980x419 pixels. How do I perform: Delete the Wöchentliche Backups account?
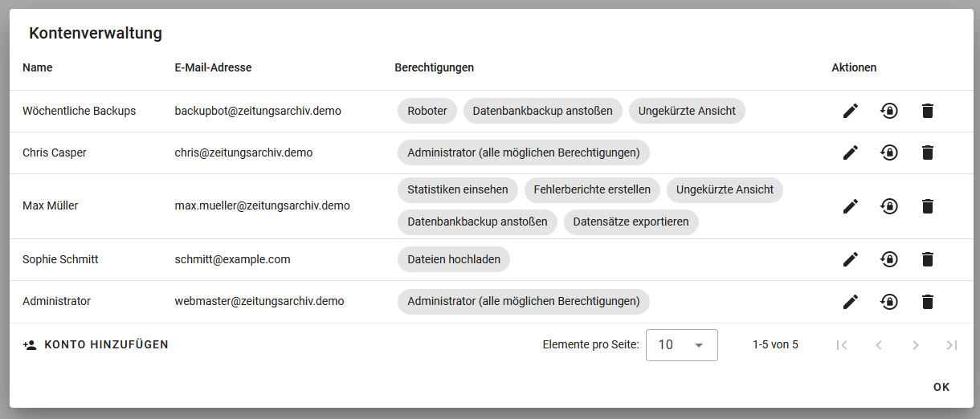click(928, 111)
